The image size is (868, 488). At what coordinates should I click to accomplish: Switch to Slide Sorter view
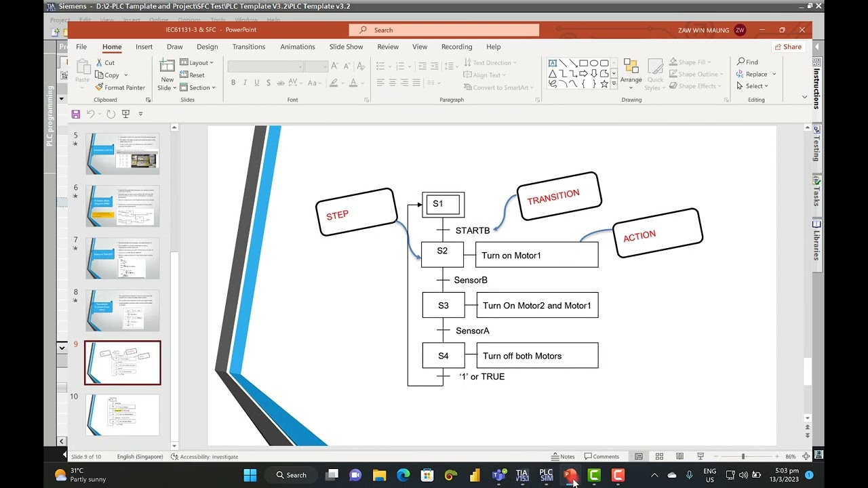[659, 456]
